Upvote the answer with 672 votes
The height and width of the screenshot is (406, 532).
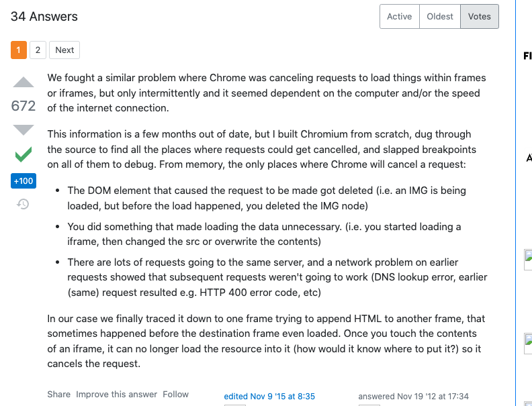(x=24, y=83)
